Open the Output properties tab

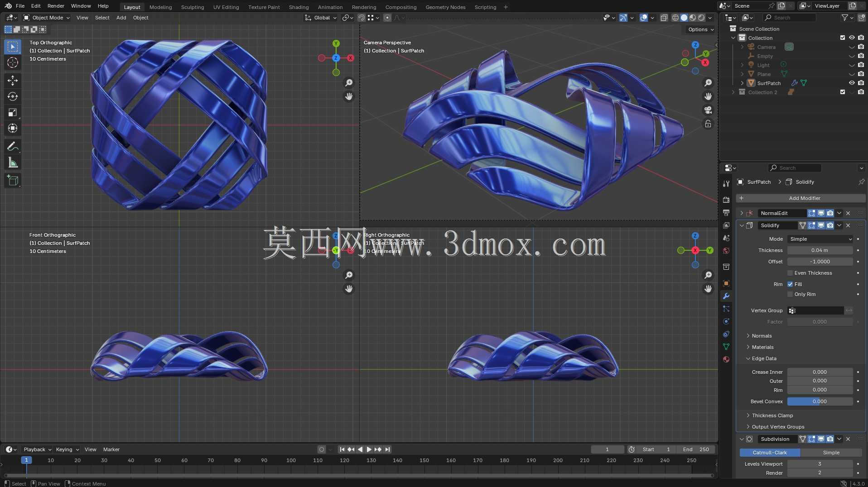tap(726, 212)
